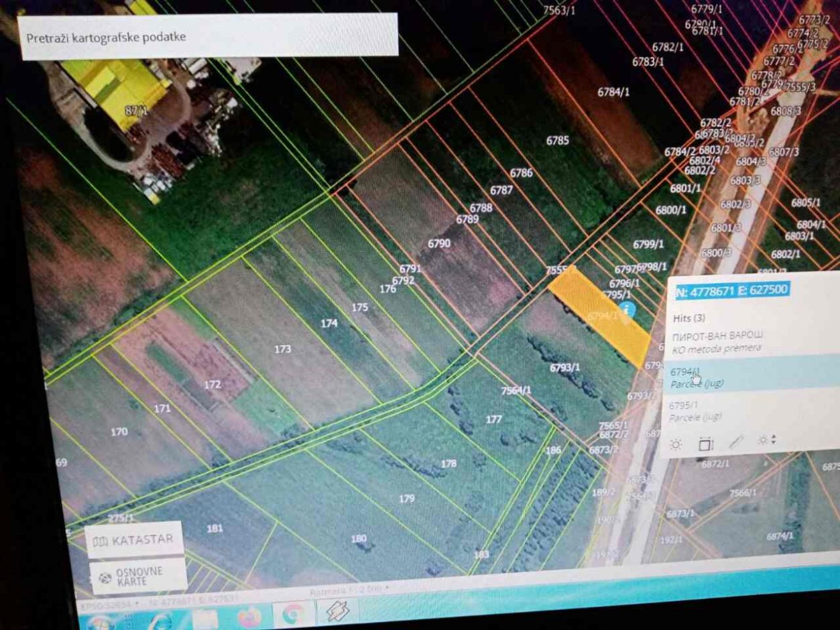The width and height of the screenshot is (840, 630).
Task: Click the Pretraži kartografske podatke search field
Action: (208, 36)
